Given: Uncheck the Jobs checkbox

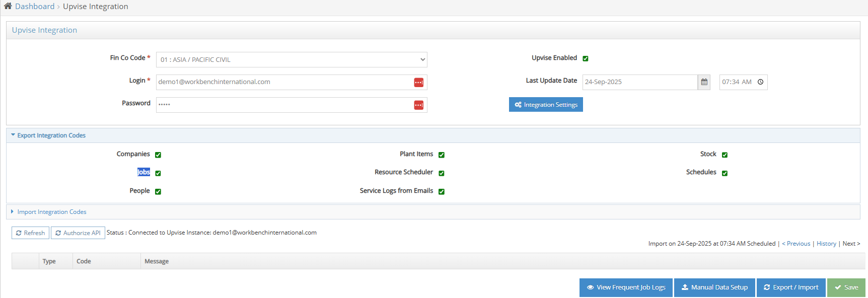Looking at the screenshot, I should pos(158,173).
